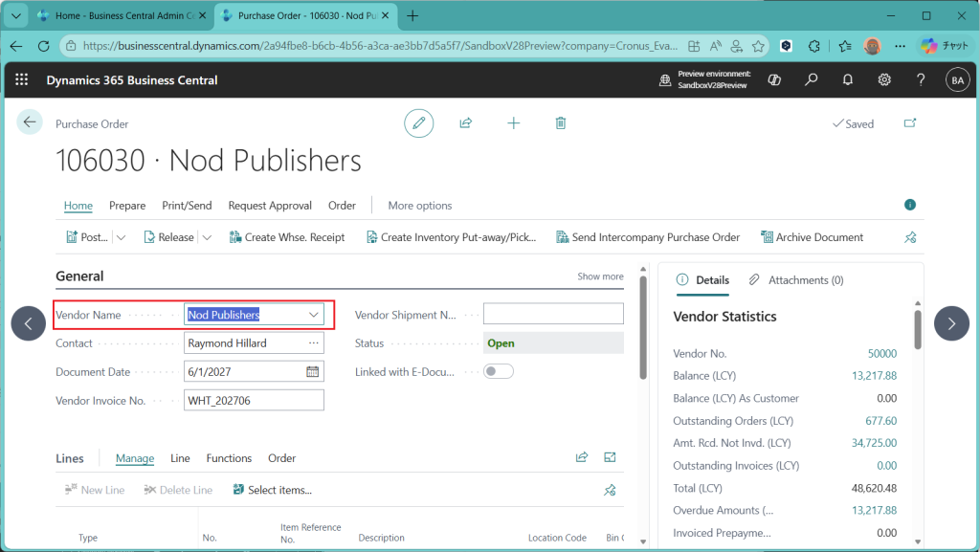Image resolution: width=980 pixels, height=552 pixels.
Task: Click Show more in General section
Action: (600, 276)
